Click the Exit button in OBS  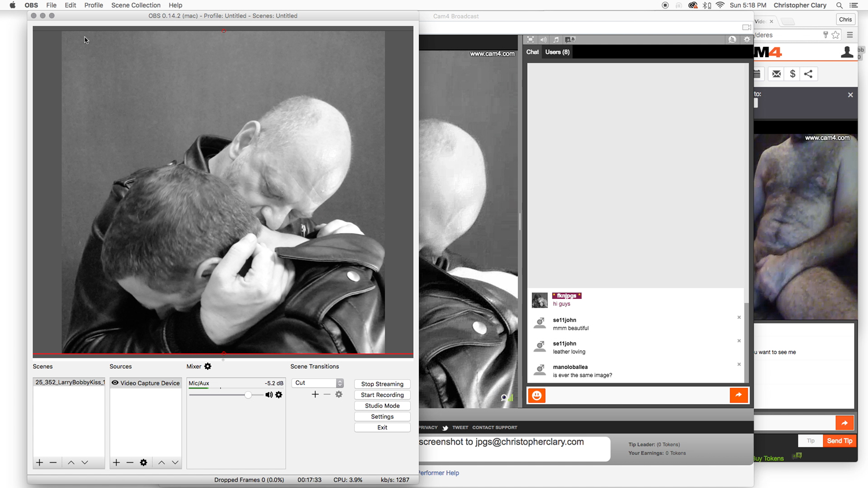(382, 428)
